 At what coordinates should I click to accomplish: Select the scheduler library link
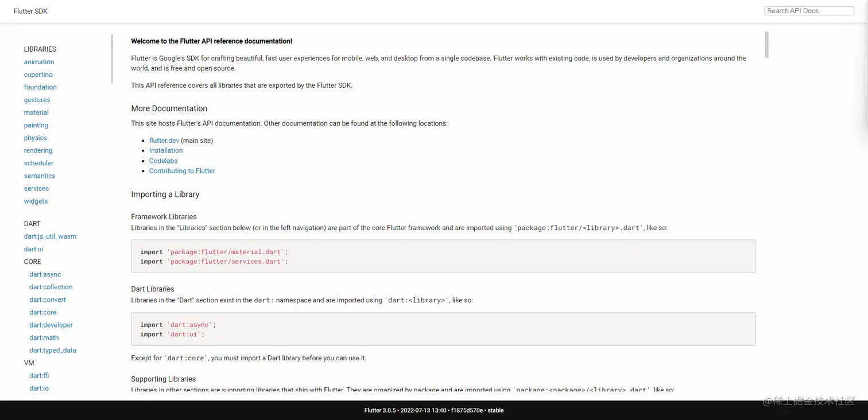(38, 163)
